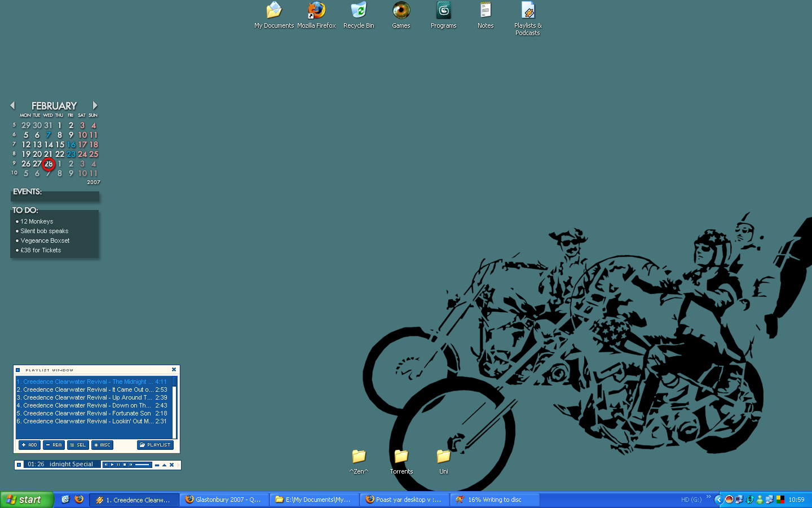This screenshot has height=508, width=812.
Task: Click the four-color squares tray icon
Action: pyautogui.click(x=780, y=500)
